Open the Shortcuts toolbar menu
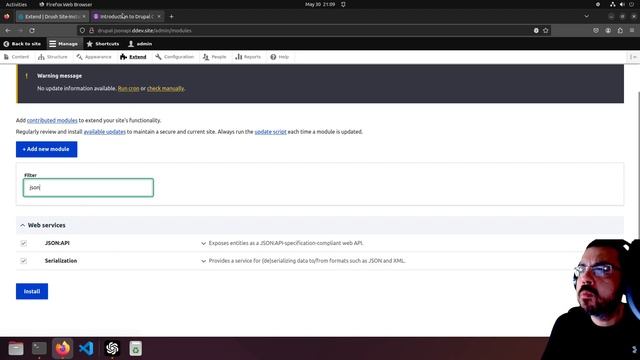 [x=103, y=44]
